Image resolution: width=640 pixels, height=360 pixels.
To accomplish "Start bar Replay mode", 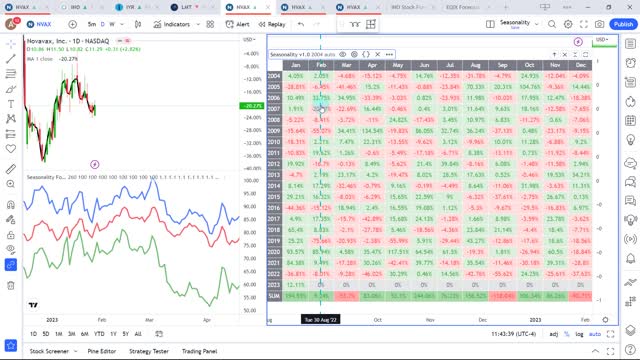I will tap(272, 24).
